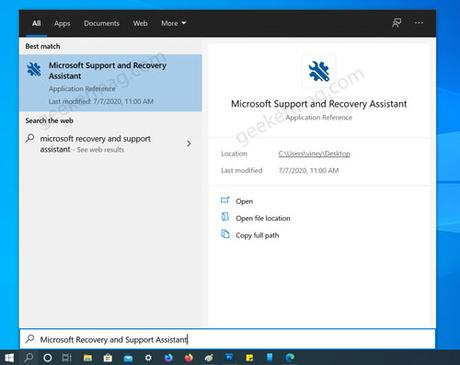Click app title in details pane
Screen dimensions: 460x365
[x=319, y=104]
